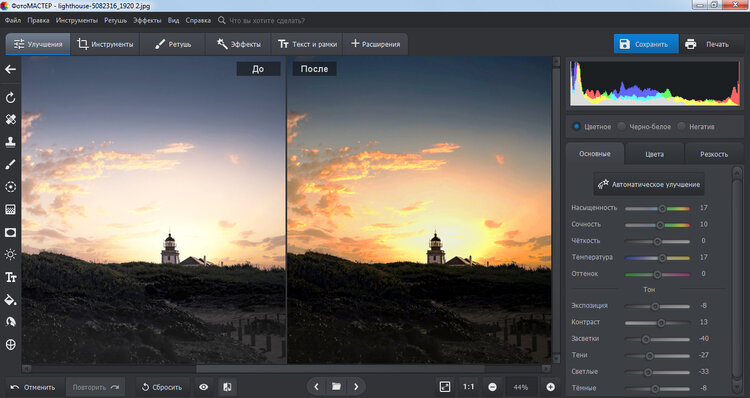Screen dimensions: 750x398
Task: Select the radial filter circle icon
Action: click(x=10, y=187)
